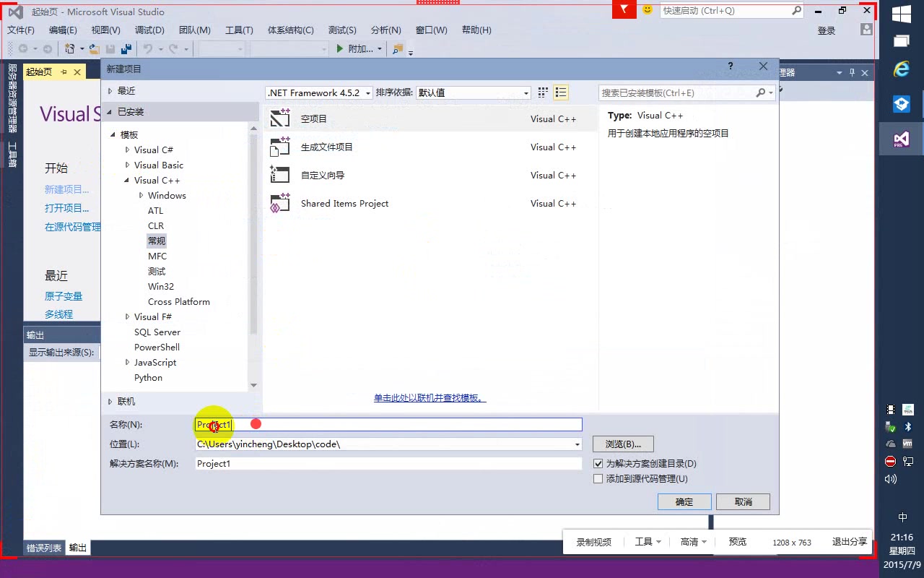
Task: Collapse the Visual C++ node
Action: pos(127,180)
